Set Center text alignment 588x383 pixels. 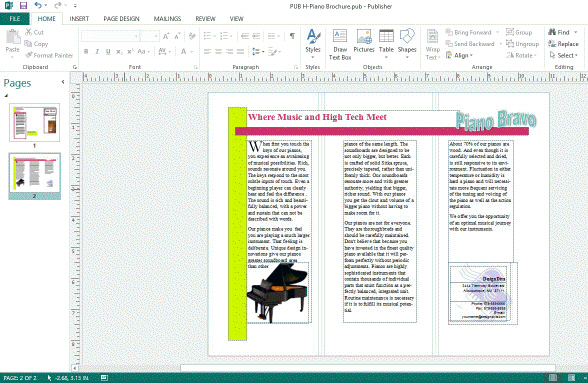click(219, 51)
